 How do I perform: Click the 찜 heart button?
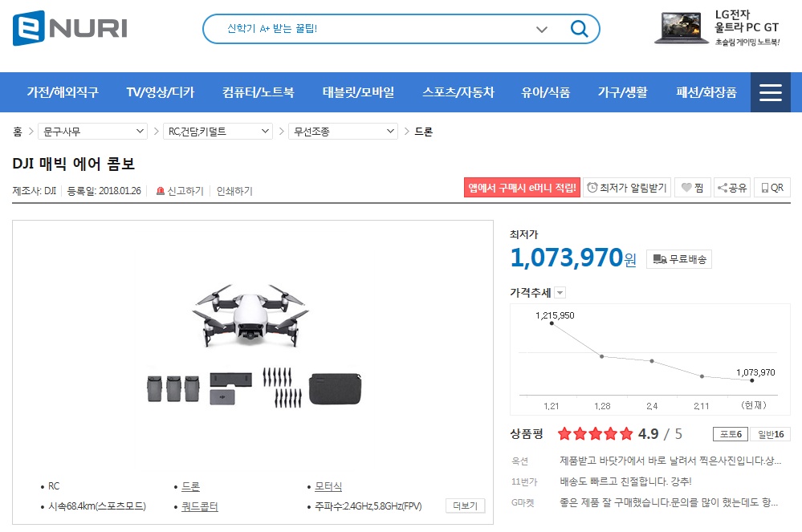(x=693, y=188)
